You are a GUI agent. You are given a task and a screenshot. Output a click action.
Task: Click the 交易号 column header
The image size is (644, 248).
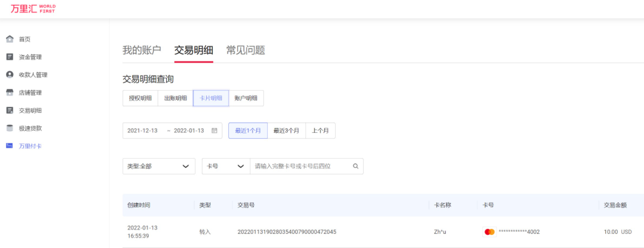246,205
